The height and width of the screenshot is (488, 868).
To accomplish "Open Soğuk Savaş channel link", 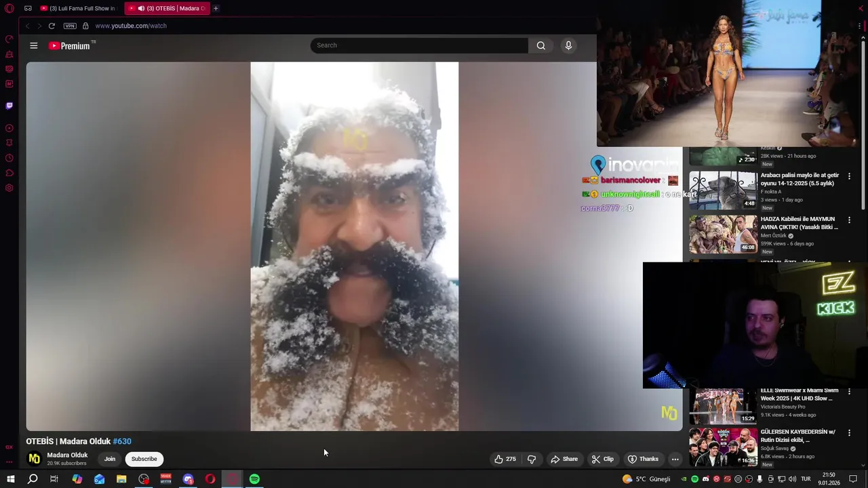I will pyautogui.click(x=774, y=448).
